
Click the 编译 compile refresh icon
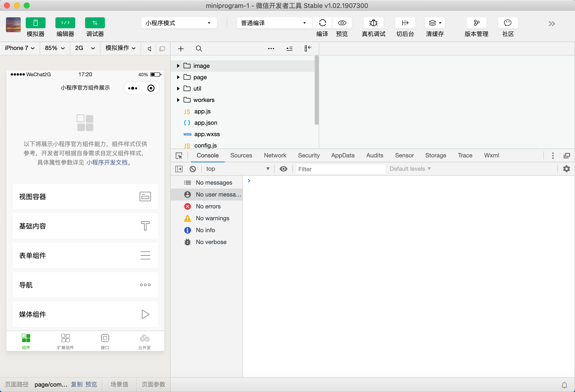coord(322,23)
